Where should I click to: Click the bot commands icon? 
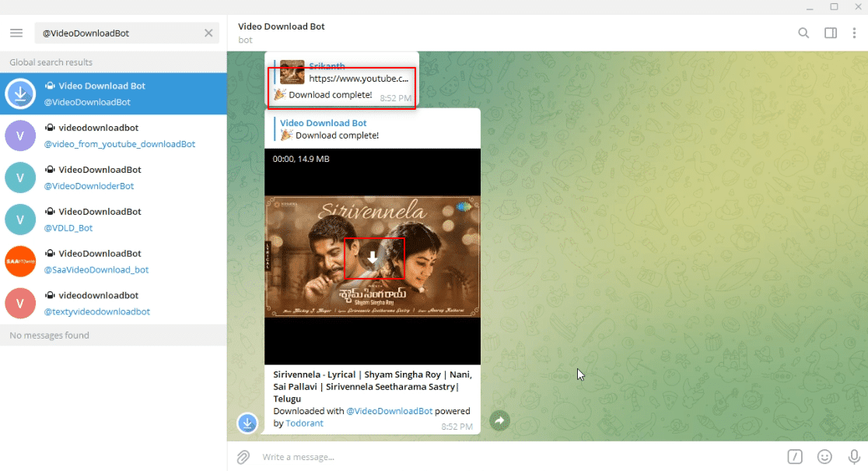[795, 456]
